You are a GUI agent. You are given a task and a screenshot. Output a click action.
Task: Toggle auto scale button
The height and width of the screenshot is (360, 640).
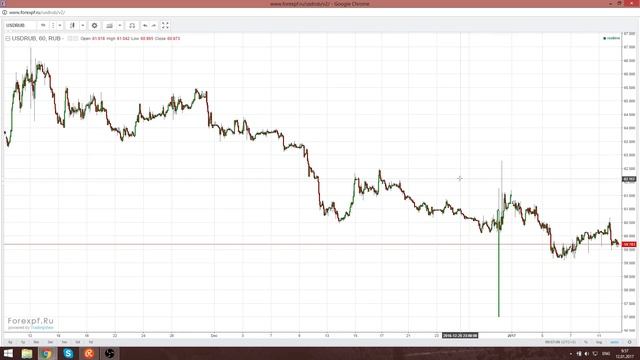[x=614, y=342]
